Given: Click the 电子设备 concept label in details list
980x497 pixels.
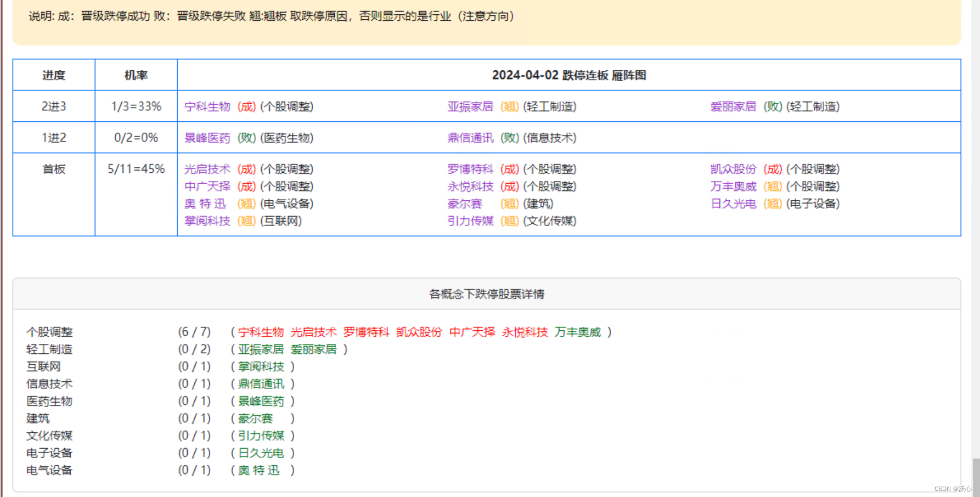Looking at the screenshot, I should [x=49, y=453].
